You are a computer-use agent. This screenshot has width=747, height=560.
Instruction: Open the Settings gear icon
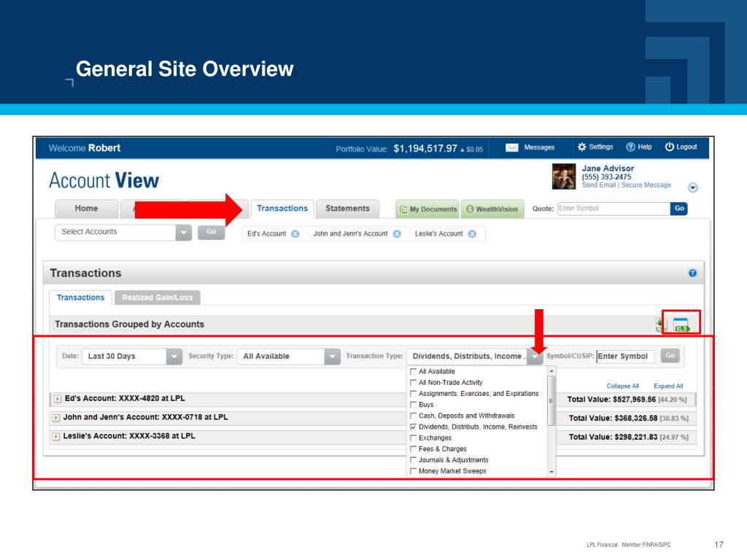581,147
